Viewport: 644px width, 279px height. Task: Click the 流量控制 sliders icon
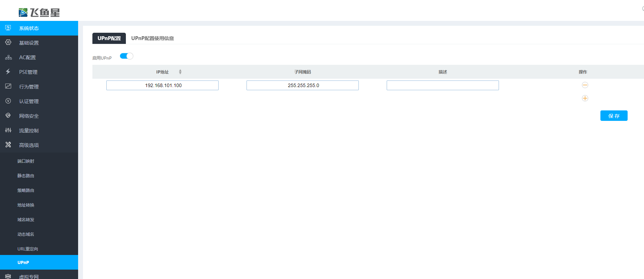[x=8, y=130]
